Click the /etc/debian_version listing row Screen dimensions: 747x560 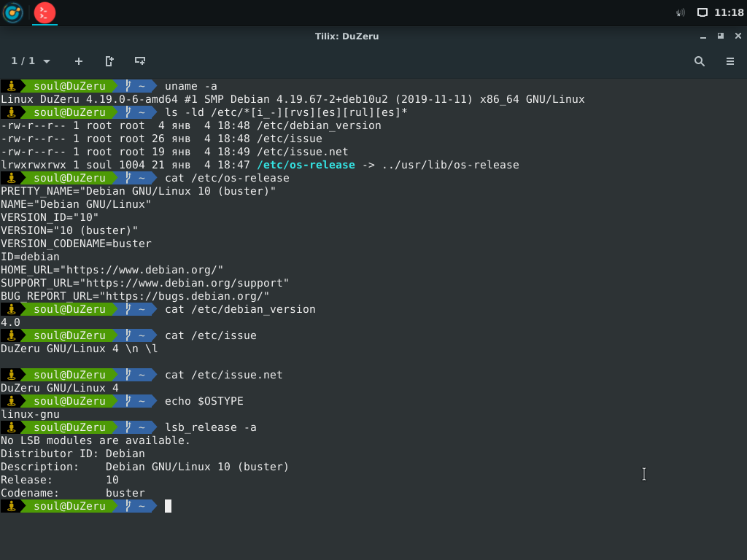tap(191, 125)
